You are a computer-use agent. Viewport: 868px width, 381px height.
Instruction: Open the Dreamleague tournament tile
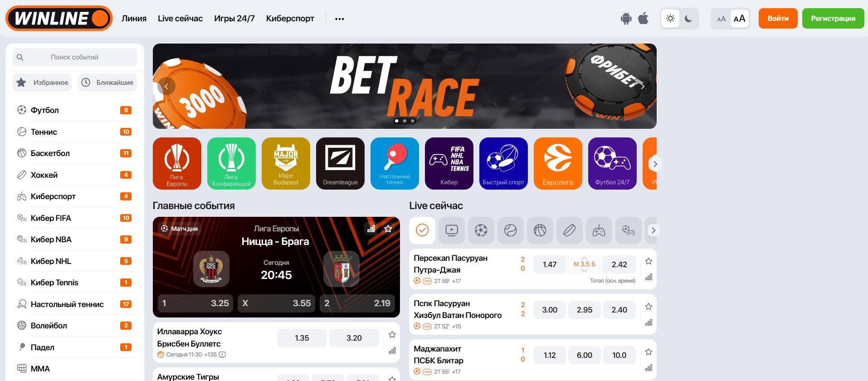[340, 163]
